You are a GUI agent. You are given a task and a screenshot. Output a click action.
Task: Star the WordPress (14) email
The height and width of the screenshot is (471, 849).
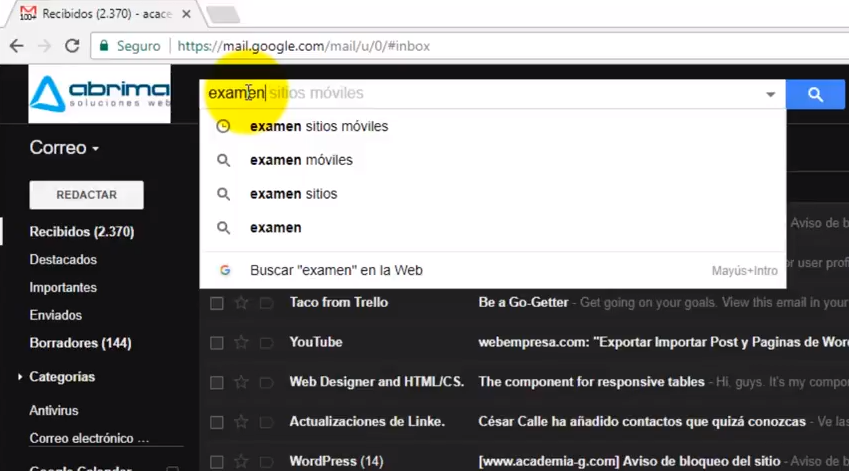[241, 461]
